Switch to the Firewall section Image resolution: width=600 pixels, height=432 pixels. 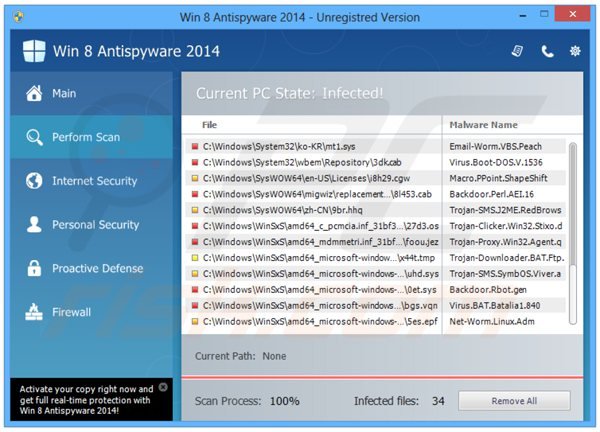91,312
